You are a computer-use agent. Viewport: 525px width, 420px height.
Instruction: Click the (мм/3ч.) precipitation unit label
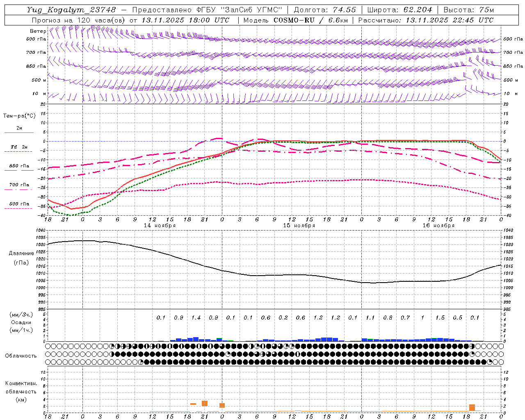coord(21,315)
